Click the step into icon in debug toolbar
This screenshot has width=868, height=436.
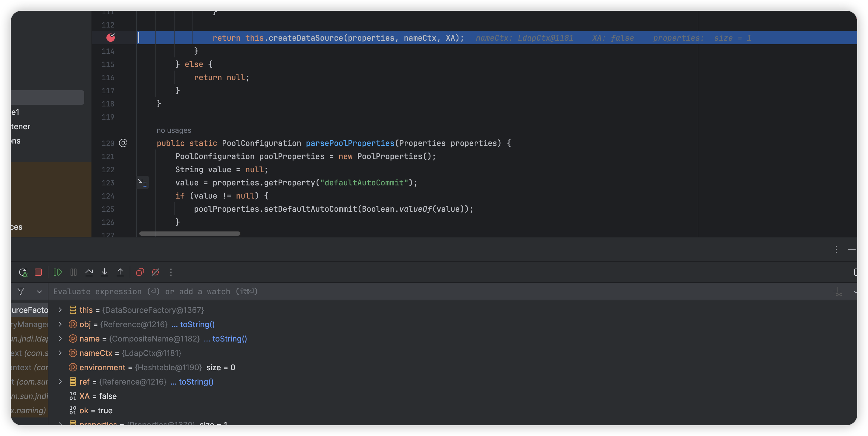coord(105,272)
